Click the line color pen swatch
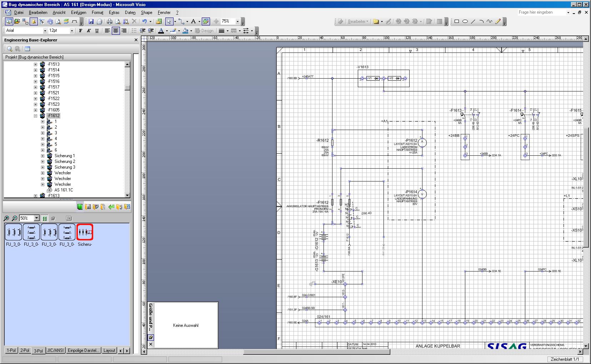Viewport: 591px width, 364px height. pos(173,31)
